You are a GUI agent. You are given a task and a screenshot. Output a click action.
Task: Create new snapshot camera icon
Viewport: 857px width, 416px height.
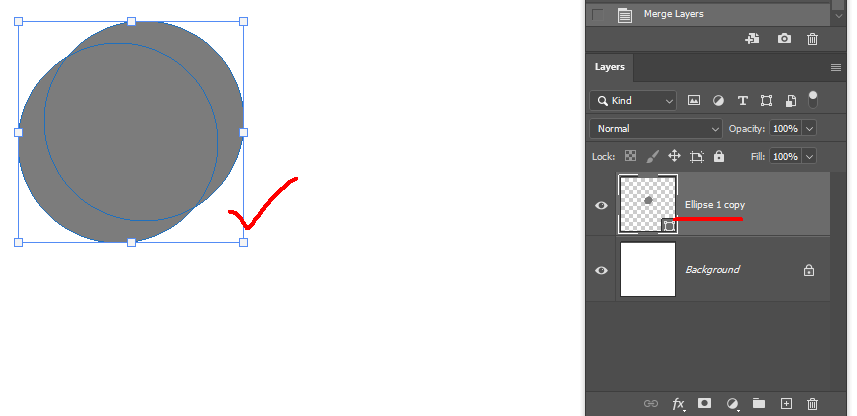tap(784, 39)
